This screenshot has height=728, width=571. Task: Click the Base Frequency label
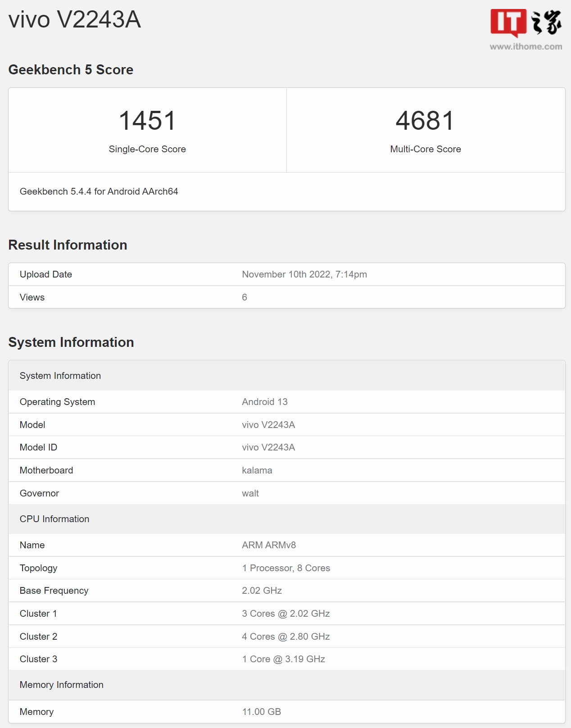pos(54,591)
